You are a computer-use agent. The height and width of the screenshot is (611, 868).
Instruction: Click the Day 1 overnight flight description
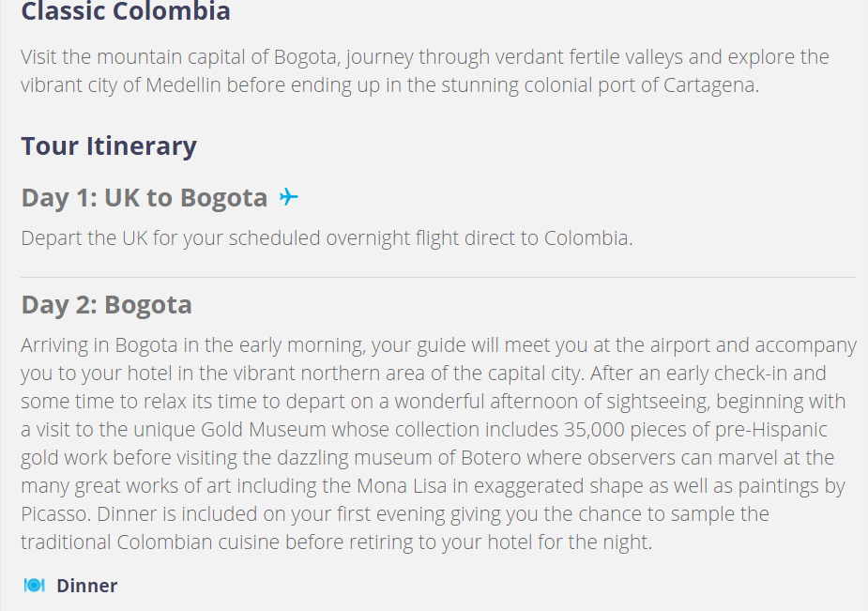[x=327, y=238]
